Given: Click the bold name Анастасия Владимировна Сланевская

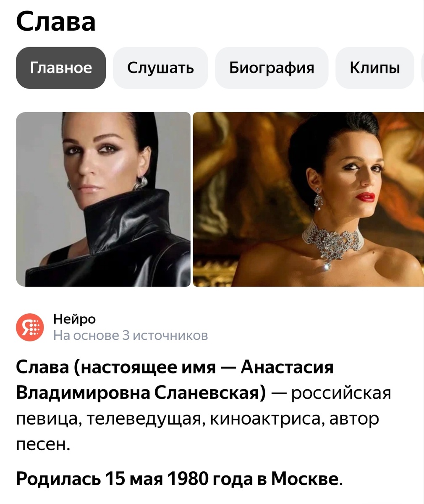Looking at the screenshot, I should pos(175,380).
